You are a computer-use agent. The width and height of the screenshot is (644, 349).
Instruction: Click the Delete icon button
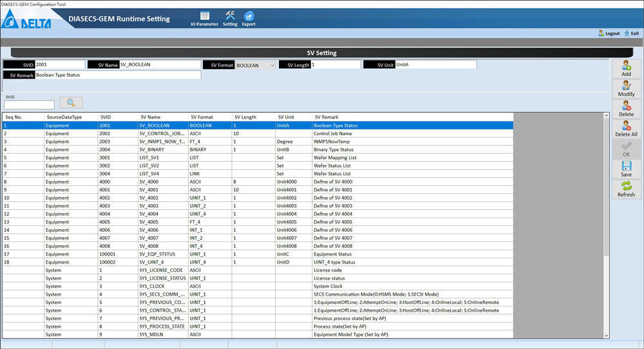pos(626,109)
